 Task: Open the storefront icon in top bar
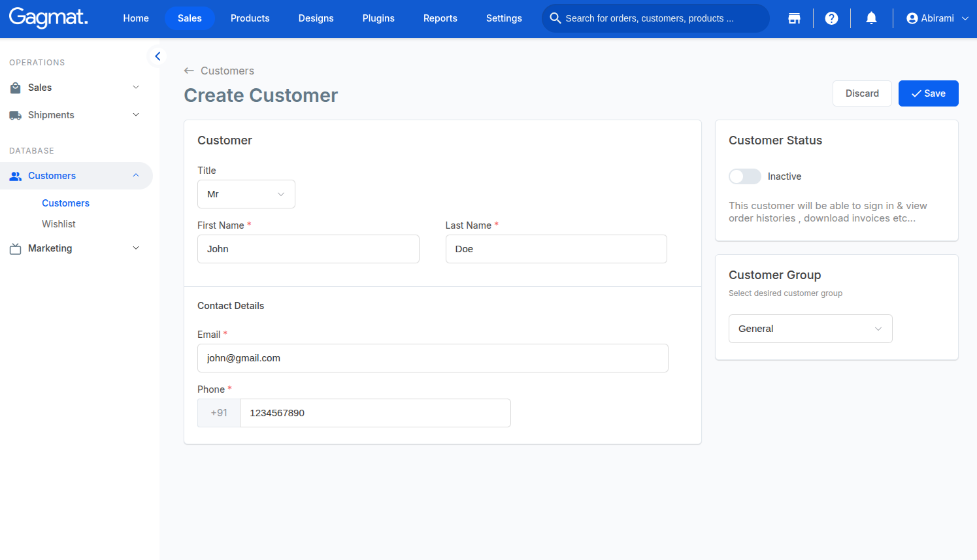(x=794, y=18)
